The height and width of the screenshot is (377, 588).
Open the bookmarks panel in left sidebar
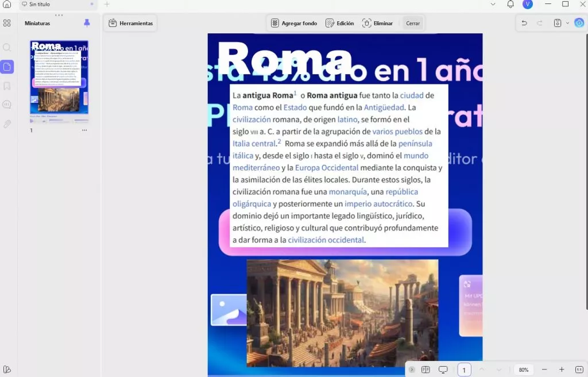coord(7,86)
